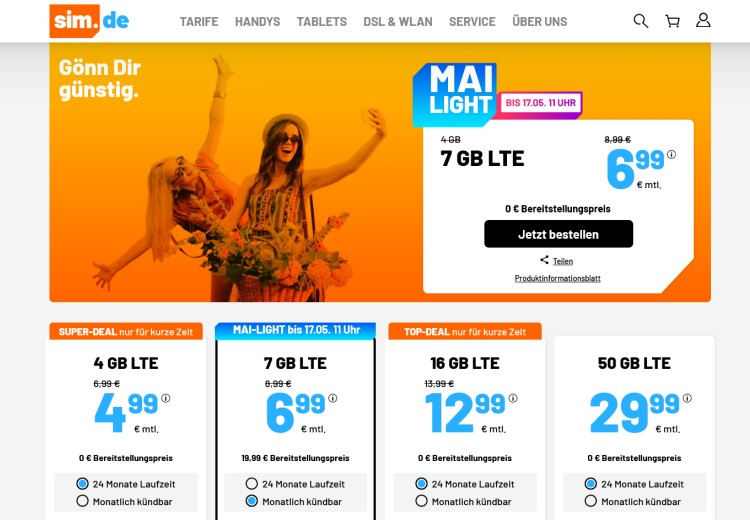Select Monatlich kündbar for 50 GB LTE
The height and width of the screenshot is (520, 750).
tap(591, 501)
